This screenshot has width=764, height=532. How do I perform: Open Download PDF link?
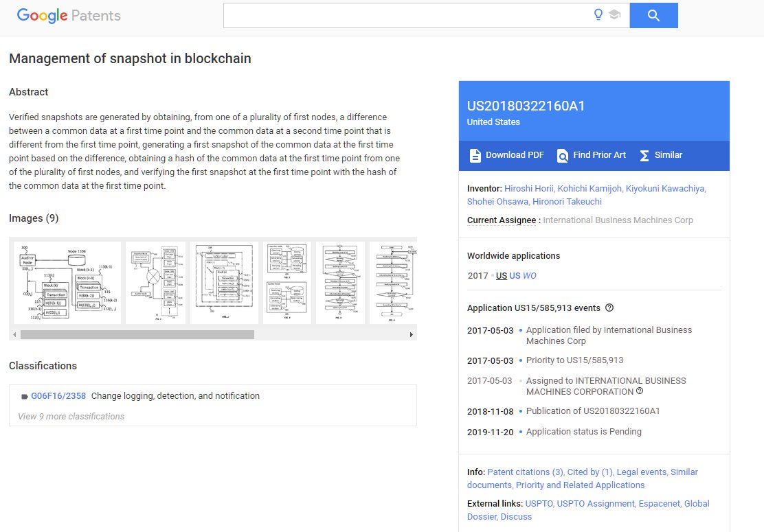515,154
